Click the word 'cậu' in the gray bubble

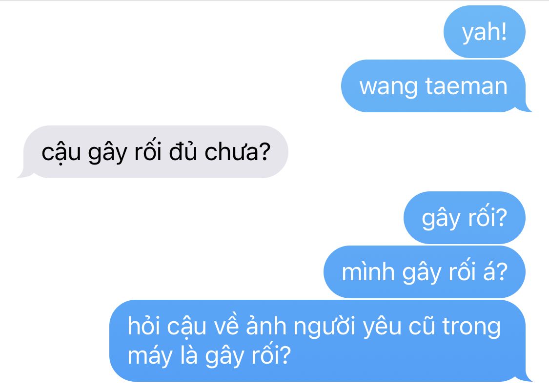[61, 153]
